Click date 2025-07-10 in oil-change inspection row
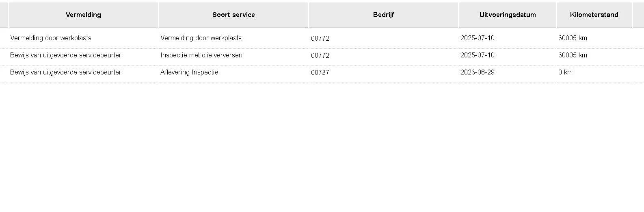This screenshot has height=212, width=644. click(478, 55)
